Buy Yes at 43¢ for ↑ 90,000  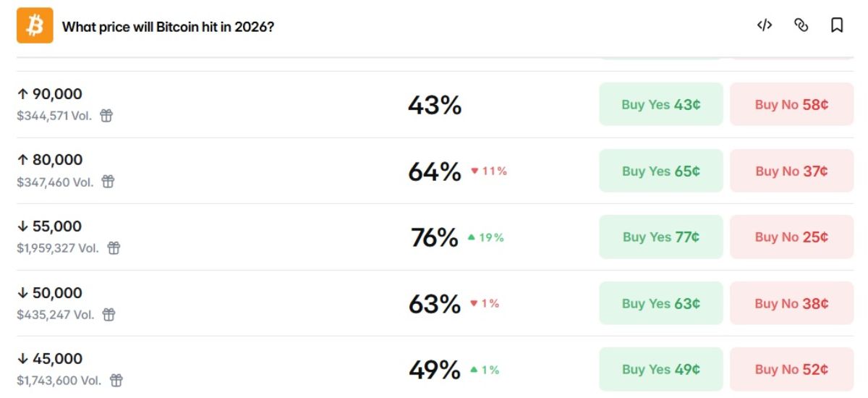[x=660, y=104]
